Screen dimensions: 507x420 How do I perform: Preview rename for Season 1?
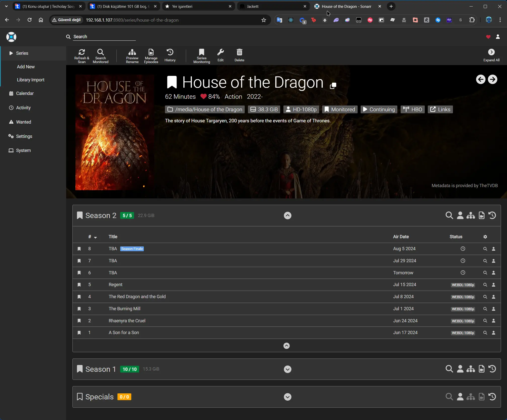[471, 369]
